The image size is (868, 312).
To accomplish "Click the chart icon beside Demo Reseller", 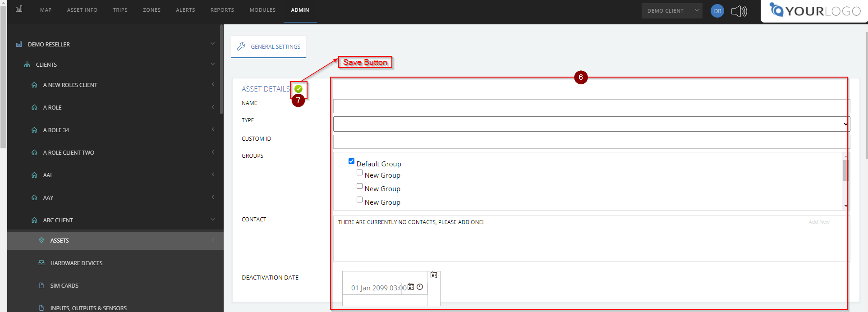I will pyautogui.click(x=19, y=44).
